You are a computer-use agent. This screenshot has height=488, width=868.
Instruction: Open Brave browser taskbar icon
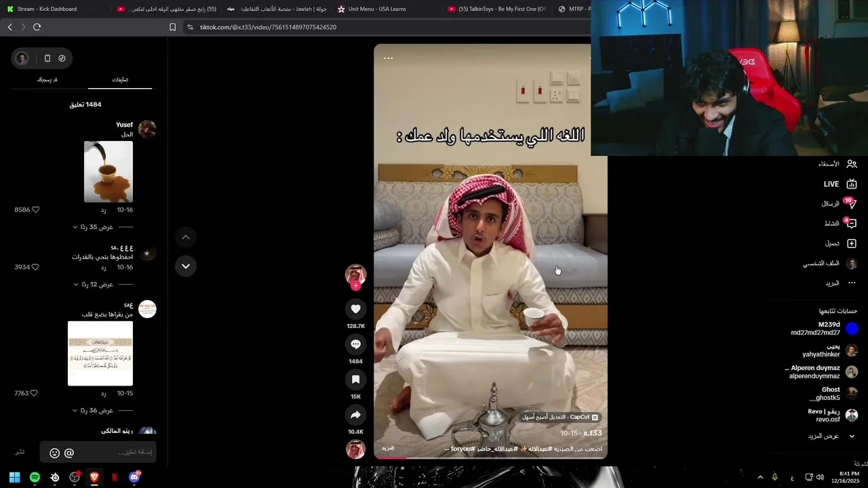pyautogui.click(x=94, y=477)
